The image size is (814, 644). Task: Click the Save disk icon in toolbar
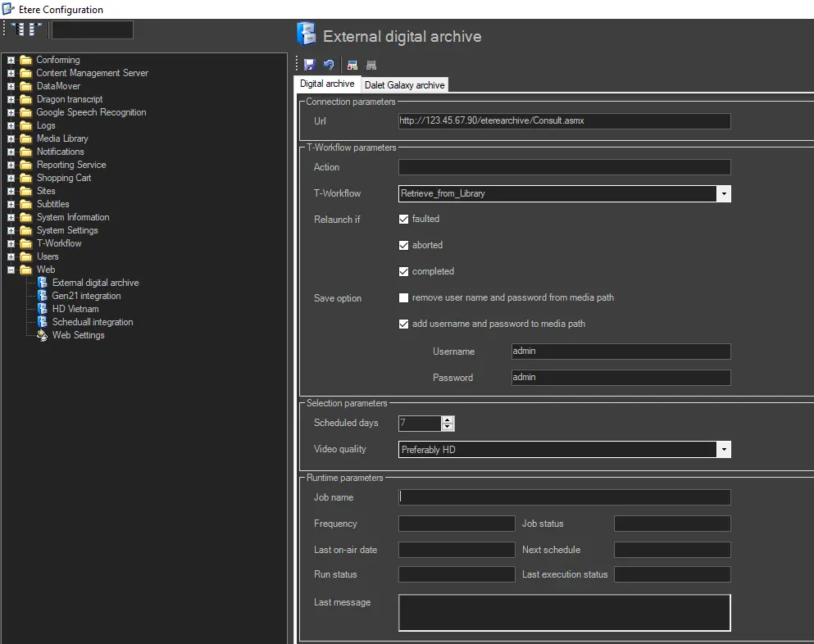click(x=309, y=65)
